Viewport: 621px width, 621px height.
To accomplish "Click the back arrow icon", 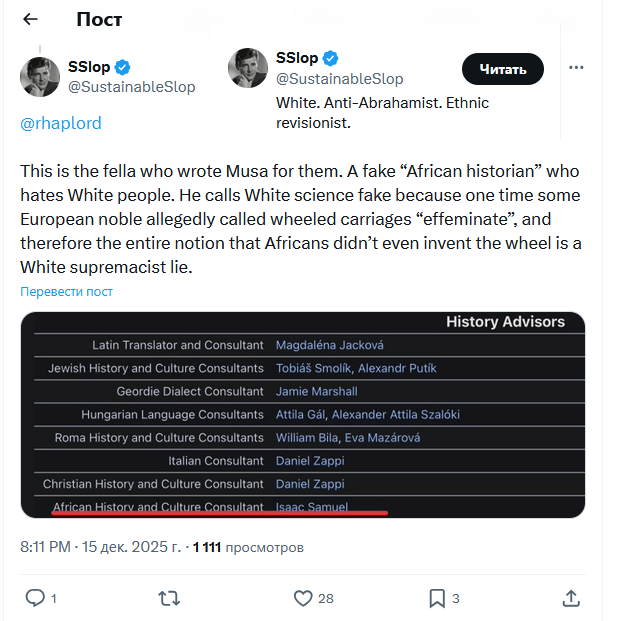I will click(30, 19).
